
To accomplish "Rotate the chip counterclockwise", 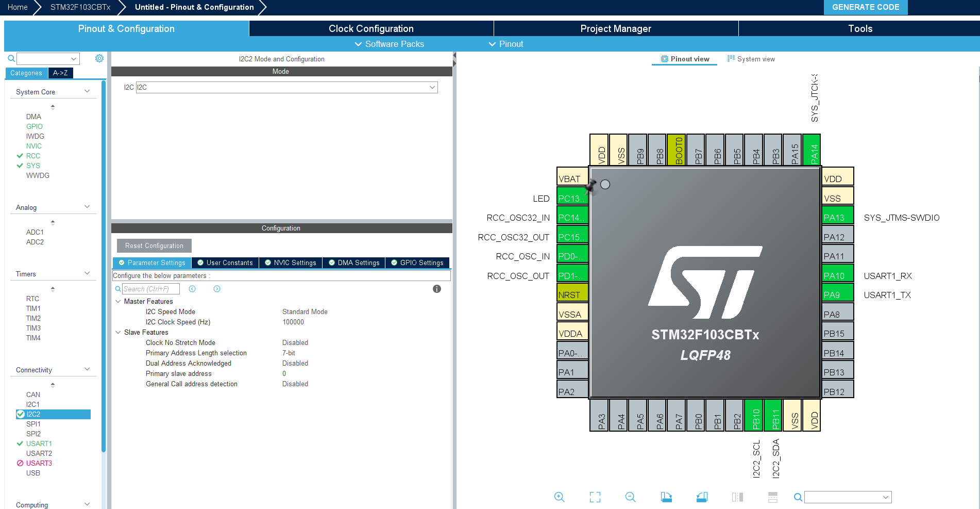I will pos(702,497).
